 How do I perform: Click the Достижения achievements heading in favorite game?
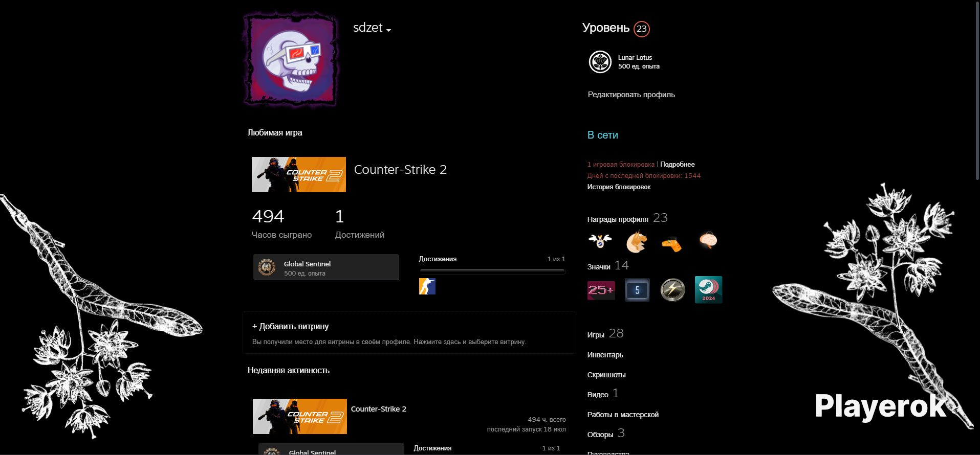(x=438, y=259)
